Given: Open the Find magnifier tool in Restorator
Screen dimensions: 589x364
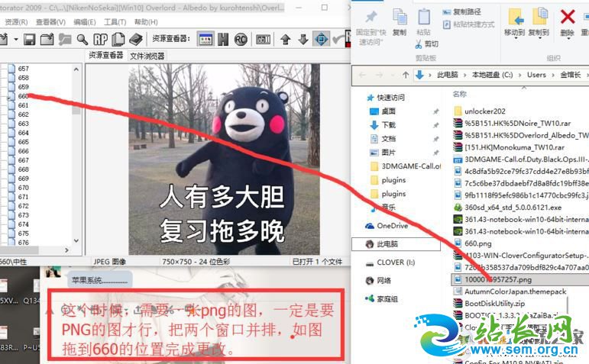Looking at the screenshot, I should pyautogui.click(x=83, y=39).
